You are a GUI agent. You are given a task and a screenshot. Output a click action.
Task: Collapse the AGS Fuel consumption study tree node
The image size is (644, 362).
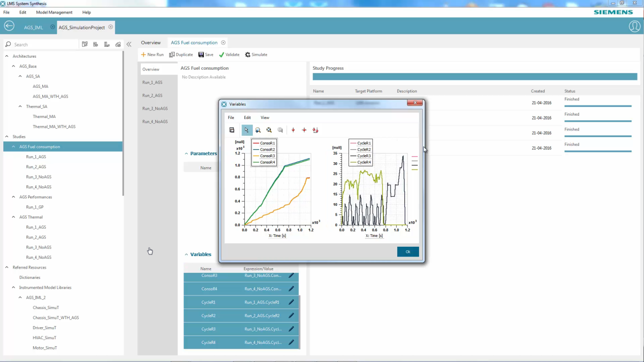click(x=14, y=146)
